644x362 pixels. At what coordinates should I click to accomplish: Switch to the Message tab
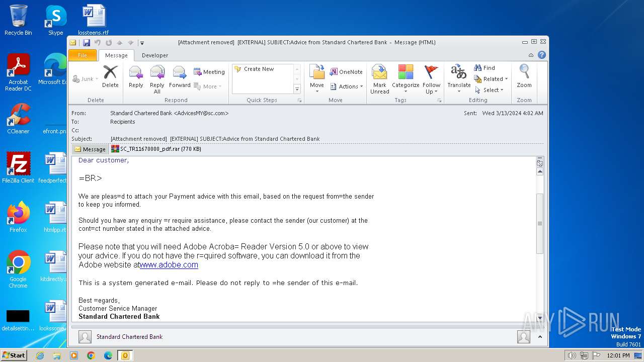pyautogui.click(x=116, y=55)
